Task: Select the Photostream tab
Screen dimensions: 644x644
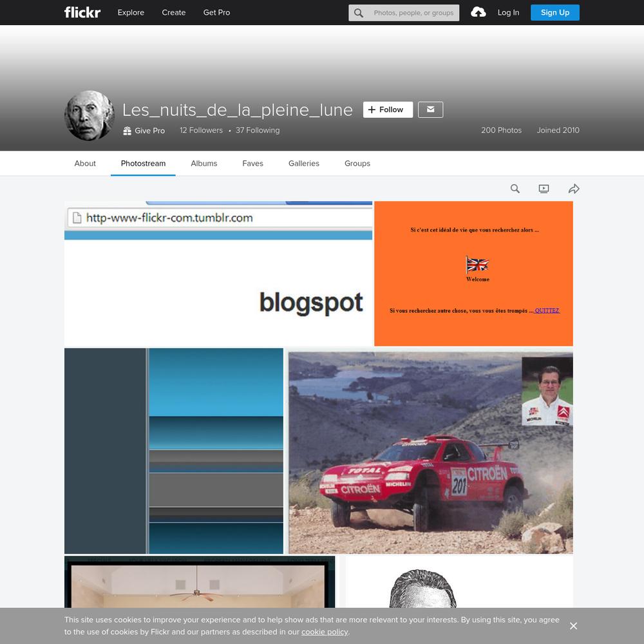Action: pos(144,164)
